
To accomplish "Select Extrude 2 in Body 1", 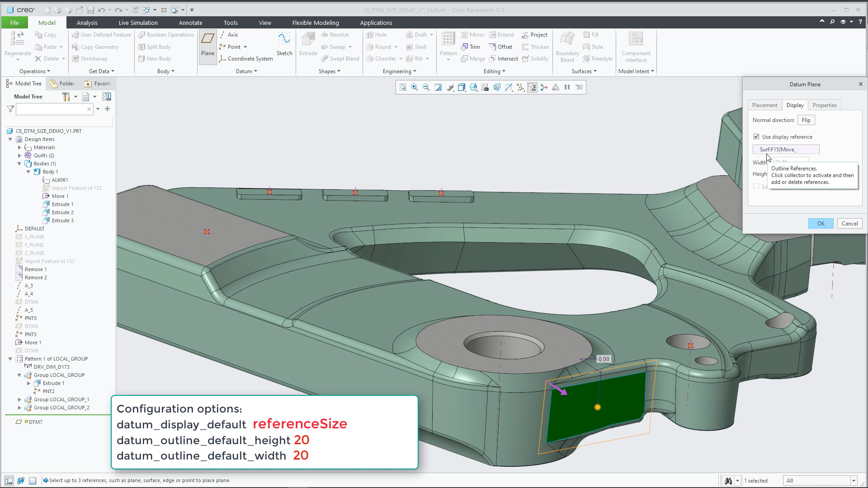I will coord(62,212).
